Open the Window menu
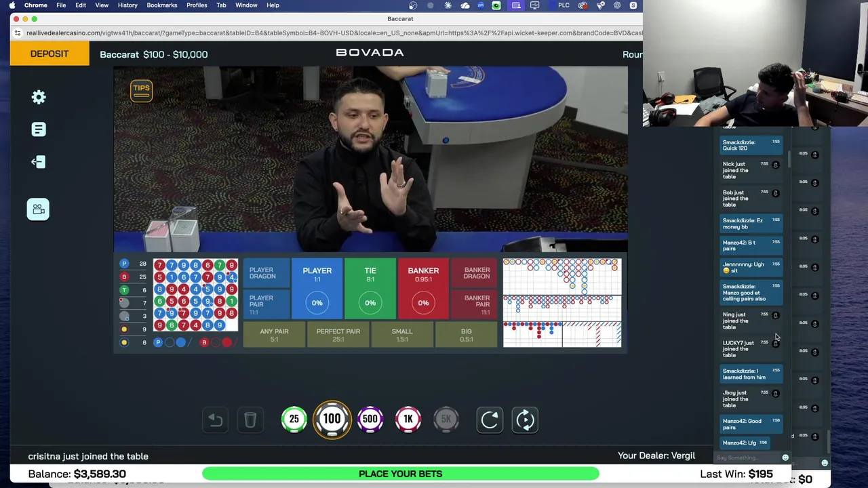Viewport: 868px width, 488px height. (246, 5)
